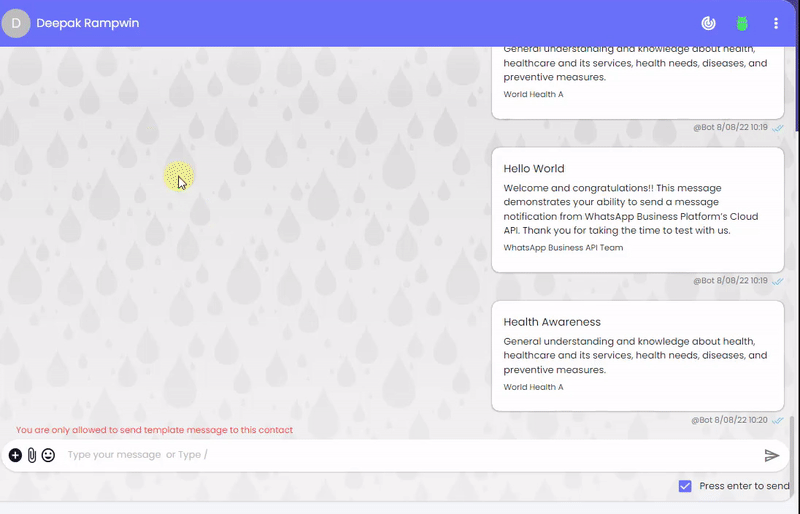Viewport: 800px width, 514px height.
Task: Open the three-dot more options menu
Action: [776, 23]
